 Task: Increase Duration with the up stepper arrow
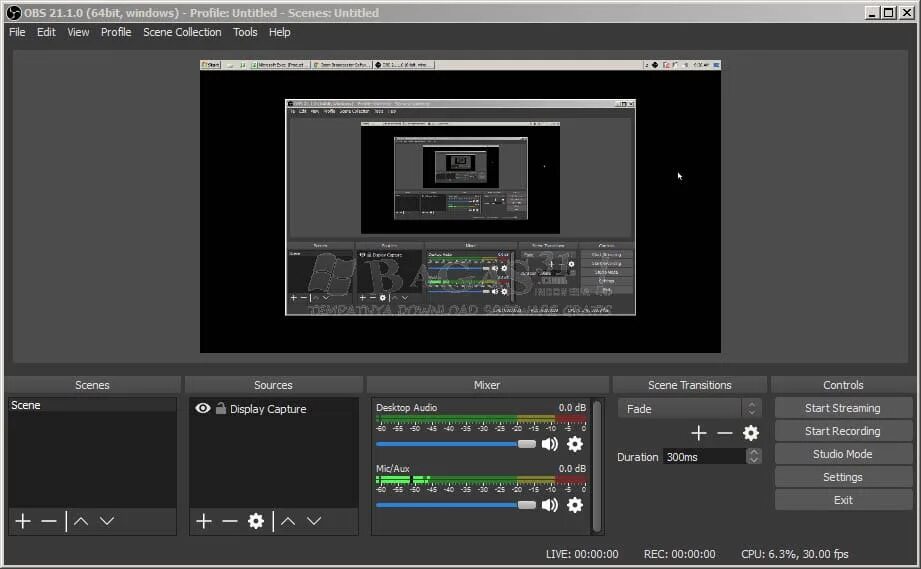[x=754, y=452]
